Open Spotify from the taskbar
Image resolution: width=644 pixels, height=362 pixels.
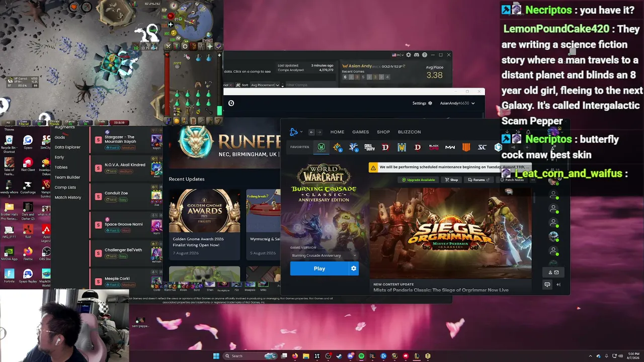coord(361,356)
